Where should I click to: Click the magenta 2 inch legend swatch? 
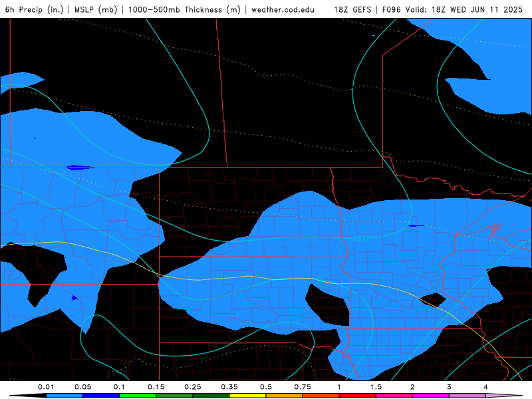click(x=431, y=396)
